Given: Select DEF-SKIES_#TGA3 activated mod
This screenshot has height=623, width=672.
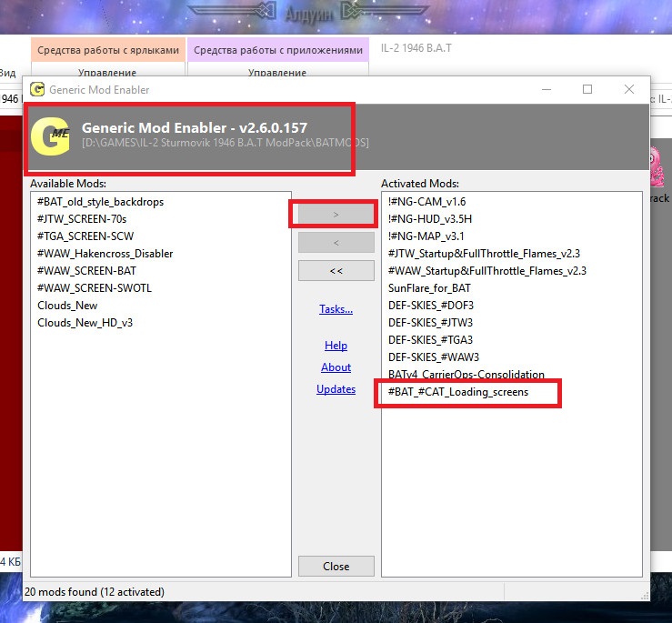Looking at the screenshot, I should point(430,340).
